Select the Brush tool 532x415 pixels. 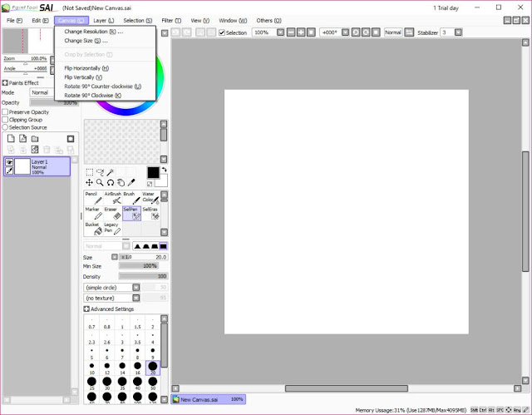[x=131, y=197]
